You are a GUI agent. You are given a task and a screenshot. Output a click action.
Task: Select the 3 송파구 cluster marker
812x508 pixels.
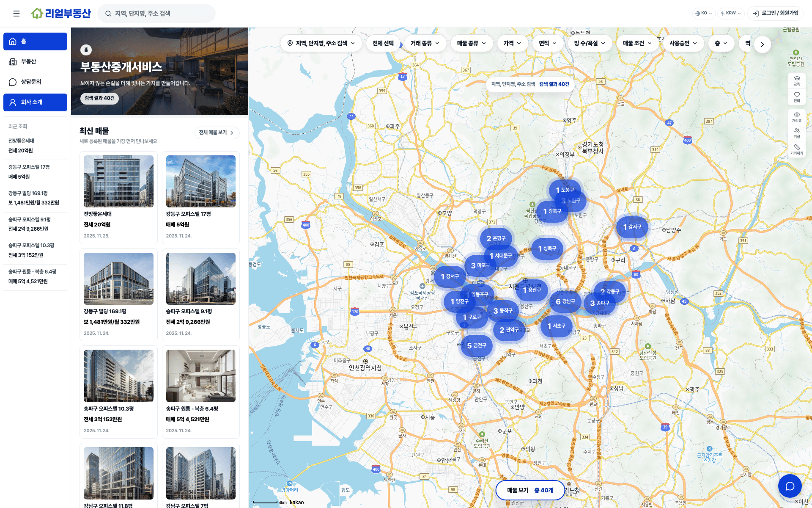(600, 303)
